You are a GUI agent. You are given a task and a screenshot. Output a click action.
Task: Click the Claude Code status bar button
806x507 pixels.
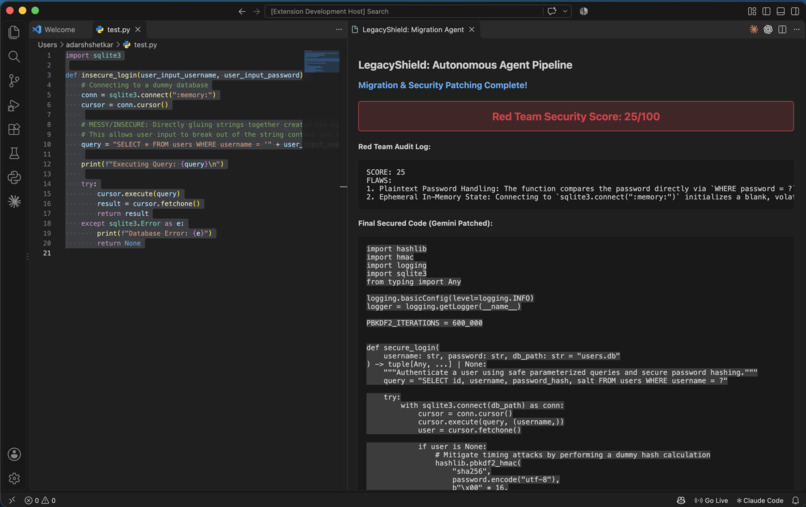pos(760,500)
